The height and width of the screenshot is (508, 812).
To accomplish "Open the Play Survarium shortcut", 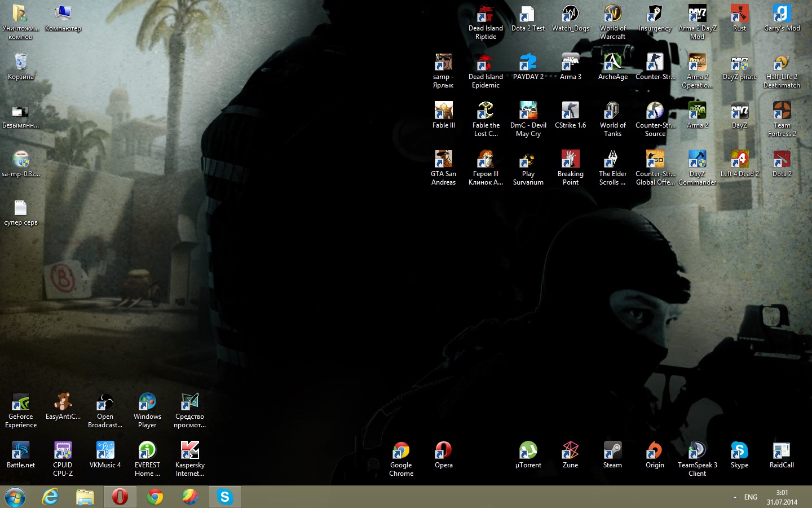I will tap(528, 168).
